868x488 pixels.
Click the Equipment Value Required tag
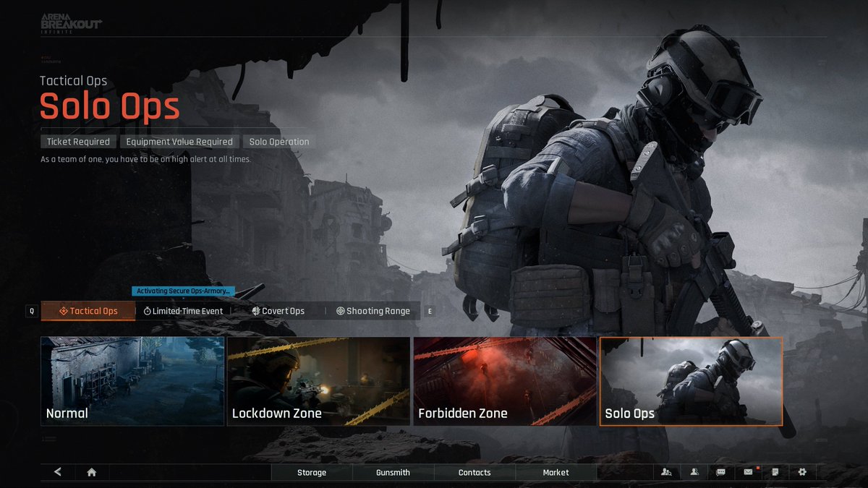click(x=179, y=142)
